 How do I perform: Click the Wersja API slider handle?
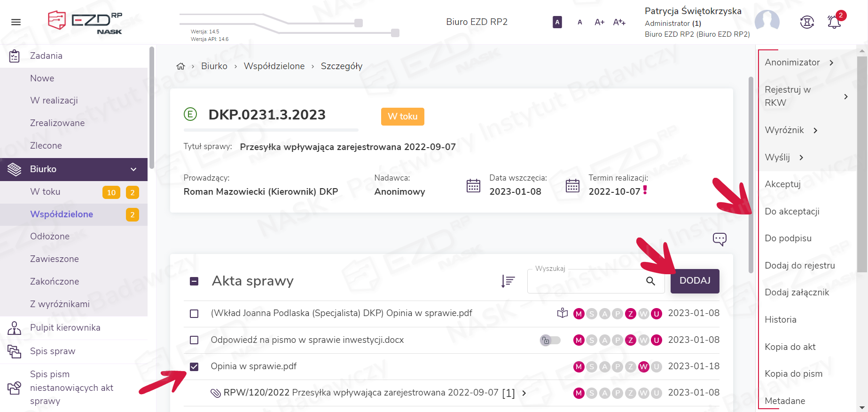[395, 33]
